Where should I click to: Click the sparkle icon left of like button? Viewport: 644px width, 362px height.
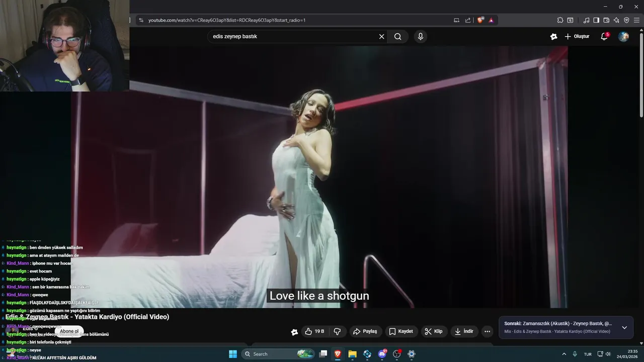[x=294, y=332]
